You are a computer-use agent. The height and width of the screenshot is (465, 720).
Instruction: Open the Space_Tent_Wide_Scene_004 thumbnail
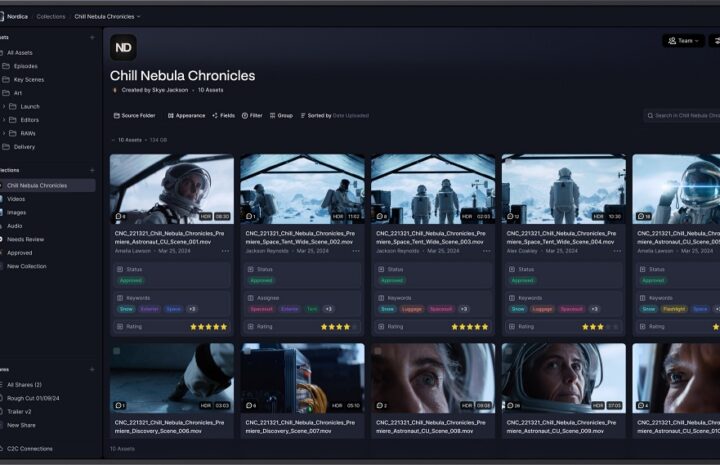coord(564,189)
